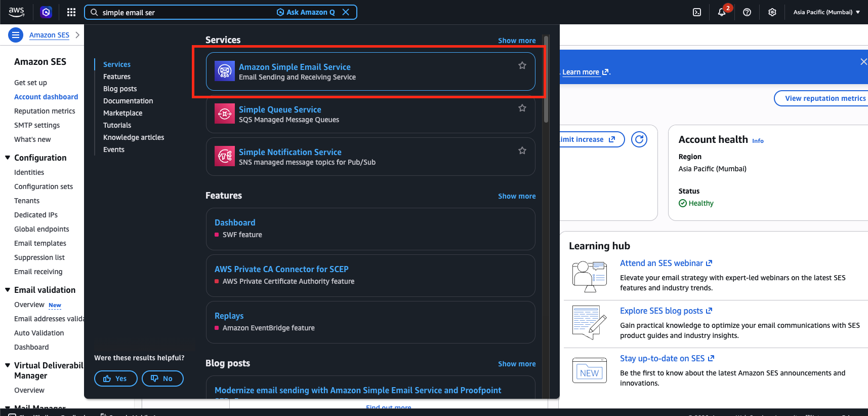Select Marketplace filter in search panel
Image resolution: width=868 pixels, height=416 pixels.
click(x=123, y=113)
